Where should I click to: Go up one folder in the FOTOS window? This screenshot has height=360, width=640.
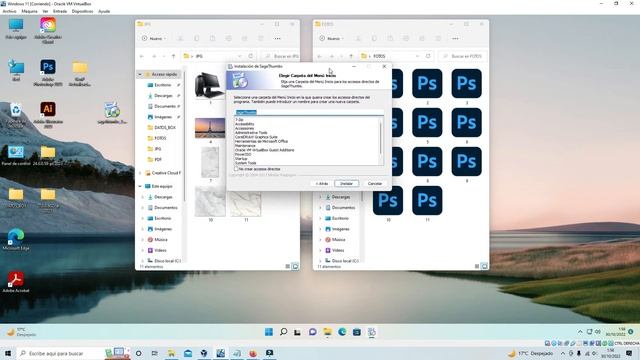pos(351,56)
